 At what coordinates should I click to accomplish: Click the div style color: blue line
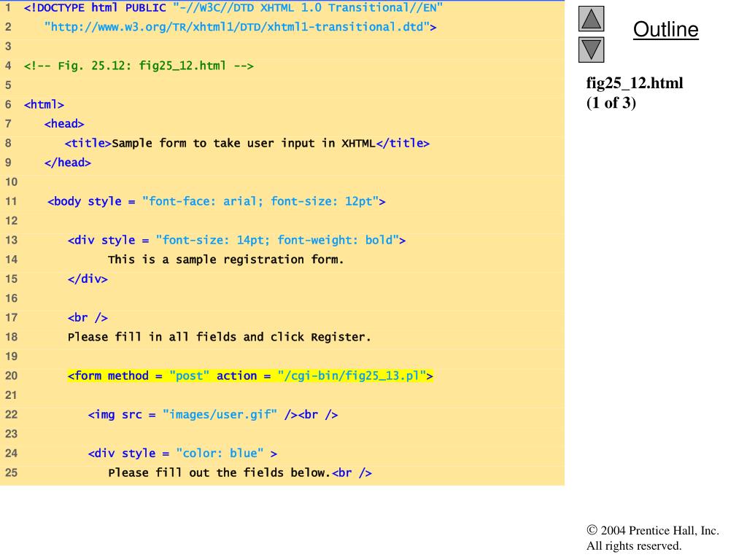pos(182,454)
